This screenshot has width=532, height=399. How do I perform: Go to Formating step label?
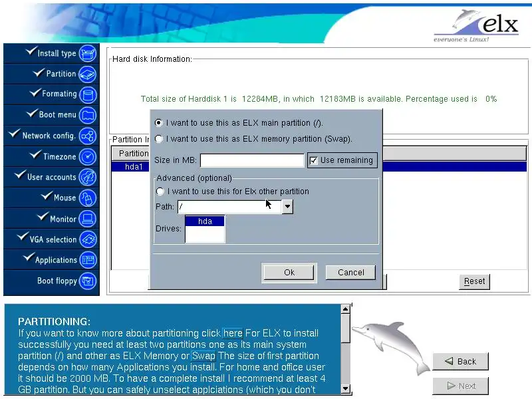[x=59, y=94]
